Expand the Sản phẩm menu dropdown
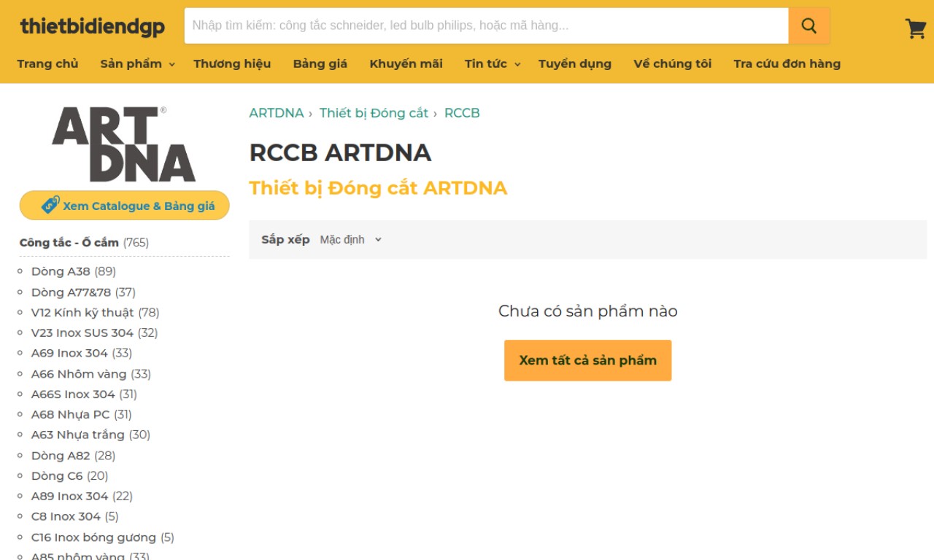 coord(137,63)
